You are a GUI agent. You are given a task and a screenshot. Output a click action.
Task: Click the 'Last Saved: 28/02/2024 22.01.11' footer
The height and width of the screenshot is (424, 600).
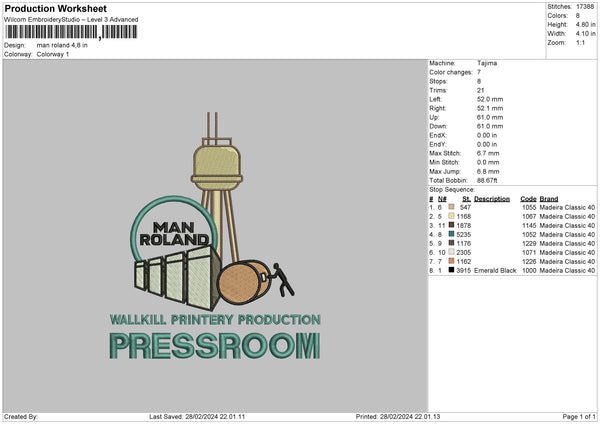(x=197, y=416)
